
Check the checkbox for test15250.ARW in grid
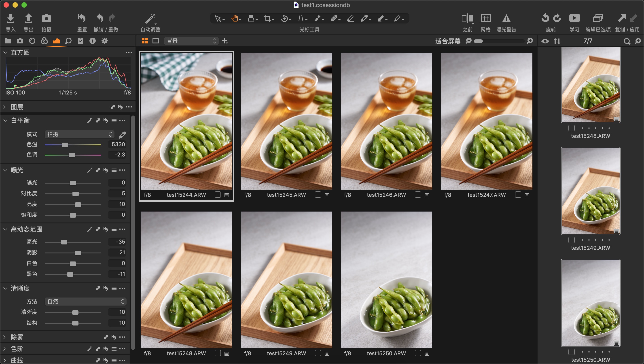tap(418, 353)
